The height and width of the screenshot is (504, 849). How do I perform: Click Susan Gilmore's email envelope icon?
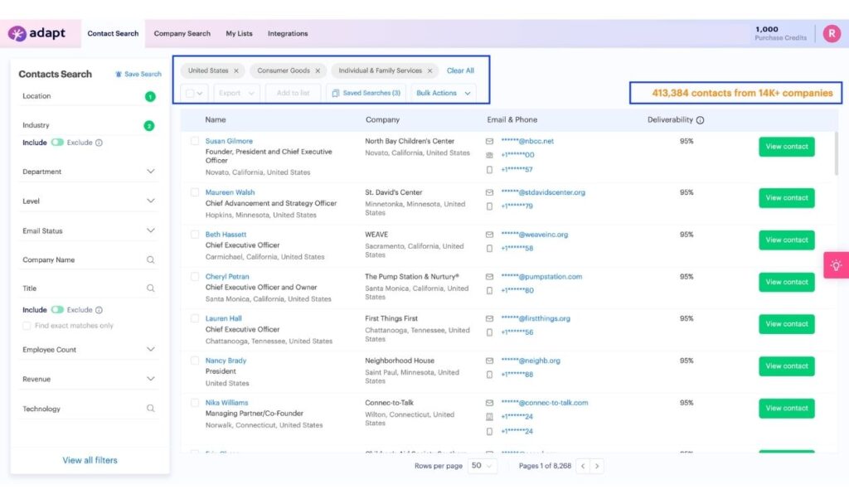489,141
